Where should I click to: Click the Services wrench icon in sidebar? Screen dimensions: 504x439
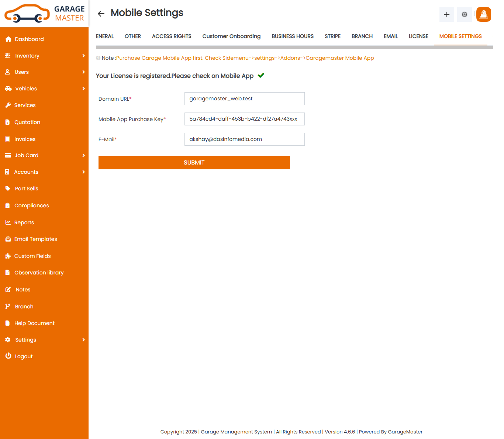click(x=8, y=105)
